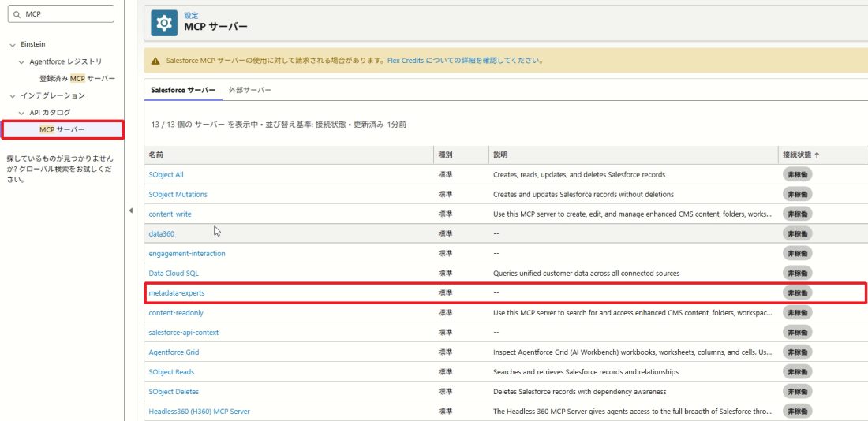Image resolution: width=868 pixels, height=421 pixels.
Task: Click the 接続状態 column header
Action: 821,155
